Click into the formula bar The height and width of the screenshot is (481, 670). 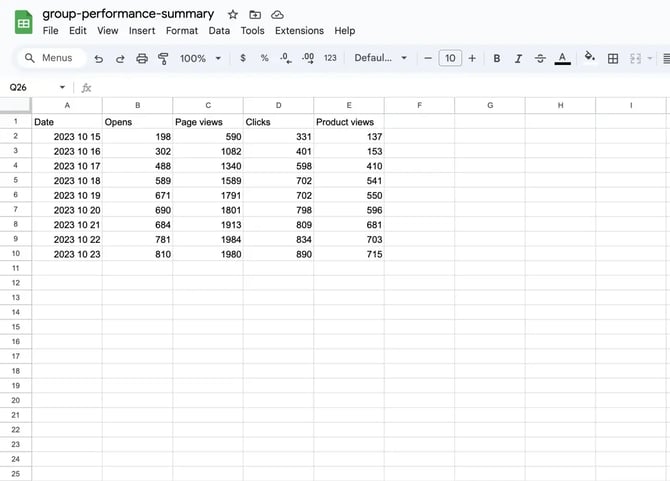380,88
